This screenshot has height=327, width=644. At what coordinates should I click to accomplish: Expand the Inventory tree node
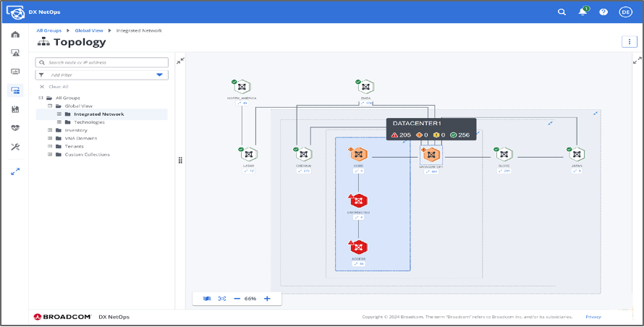point(50,130)
